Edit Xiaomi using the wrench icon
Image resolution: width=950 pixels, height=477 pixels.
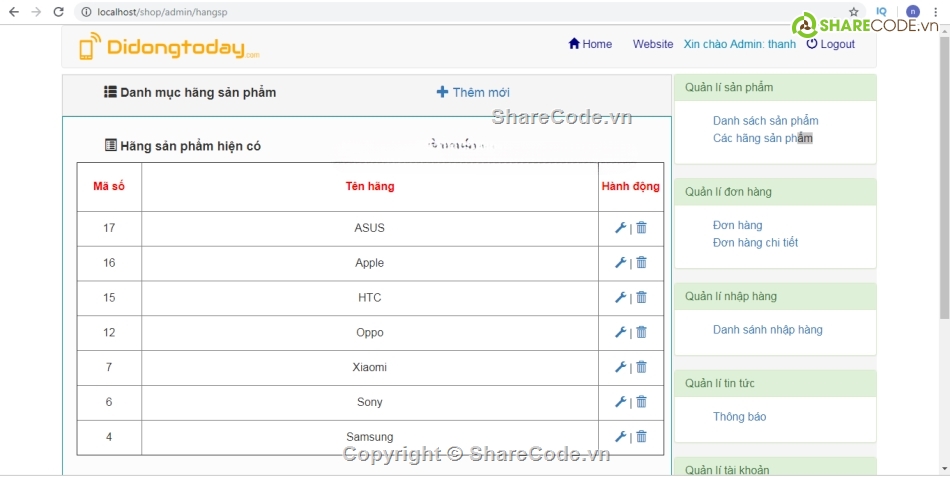(x=620, y=367)
